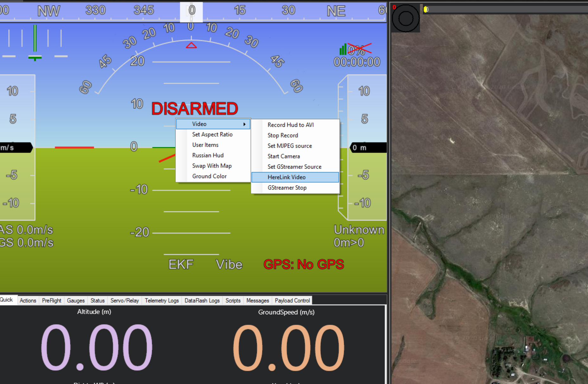Open Set Aspect Ratio option
The height and width of the screenshot is (384, 588).
[x=213, y=134]
